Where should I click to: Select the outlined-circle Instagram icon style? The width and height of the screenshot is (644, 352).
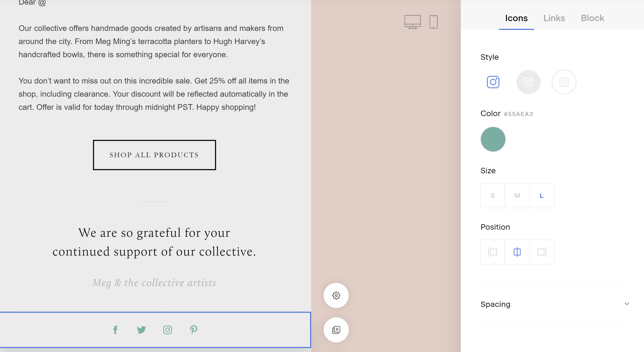[x=564, y=82]
